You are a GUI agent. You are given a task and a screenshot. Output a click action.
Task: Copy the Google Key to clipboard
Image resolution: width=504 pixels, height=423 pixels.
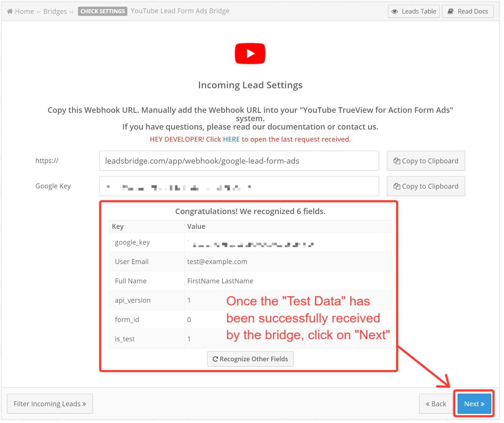click(426, 186)
